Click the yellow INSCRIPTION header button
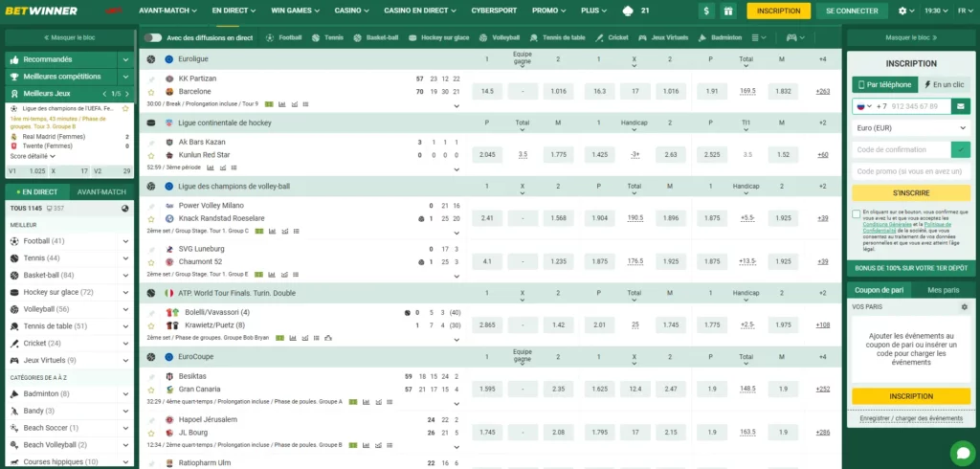980x469 pixels. [x=778, y=11]
